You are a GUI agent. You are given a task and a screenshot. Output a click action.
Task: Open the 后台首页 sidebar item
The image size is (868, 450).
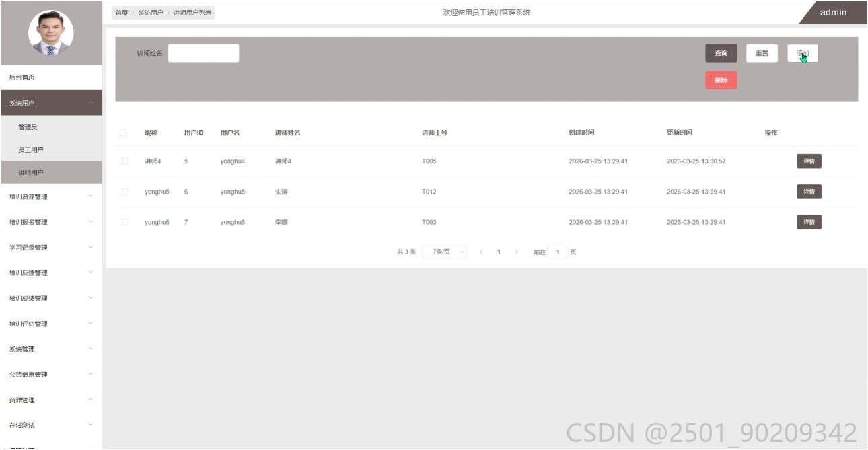(x=51, y=77)
